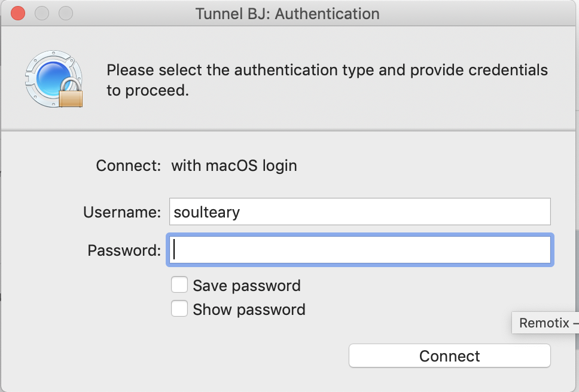Screen dimensions: 579x392
Task: Click the "Save password" label text
Action: 246,286
